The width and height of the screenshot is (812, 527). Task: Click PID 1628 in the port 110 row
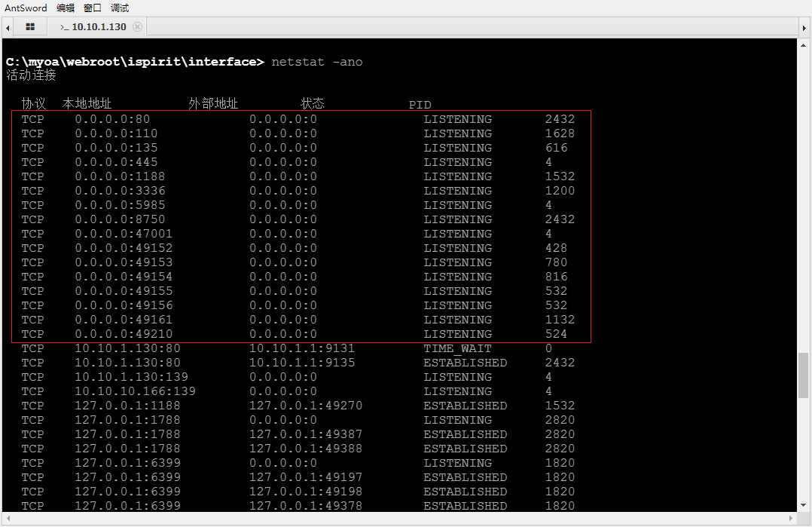click(560, 133)
